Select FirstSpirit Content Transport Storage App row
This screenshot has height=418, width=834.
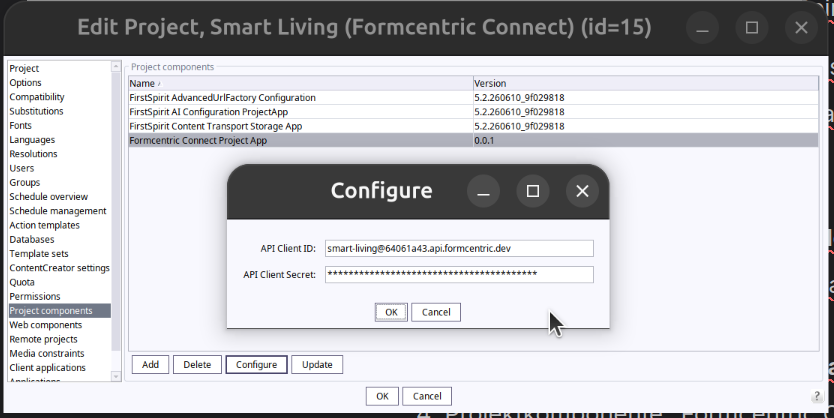tap(473, 127)
